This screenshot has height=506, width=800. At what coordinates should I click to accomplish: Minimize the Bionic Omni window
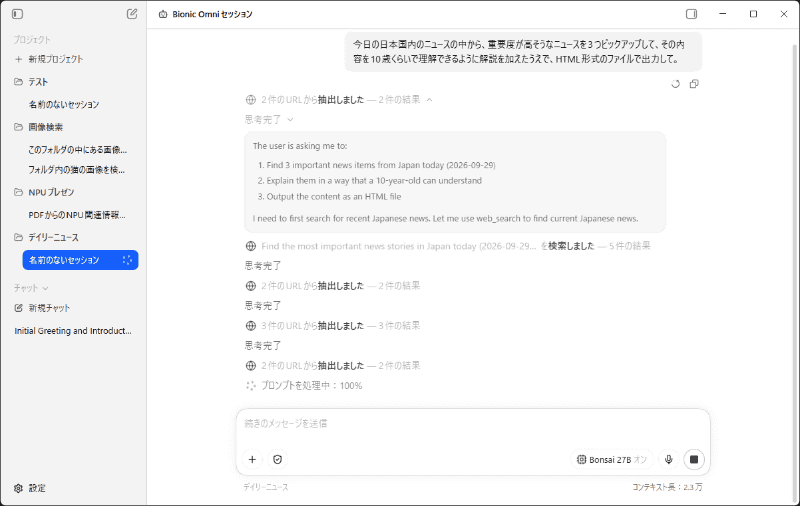point(722,14)
